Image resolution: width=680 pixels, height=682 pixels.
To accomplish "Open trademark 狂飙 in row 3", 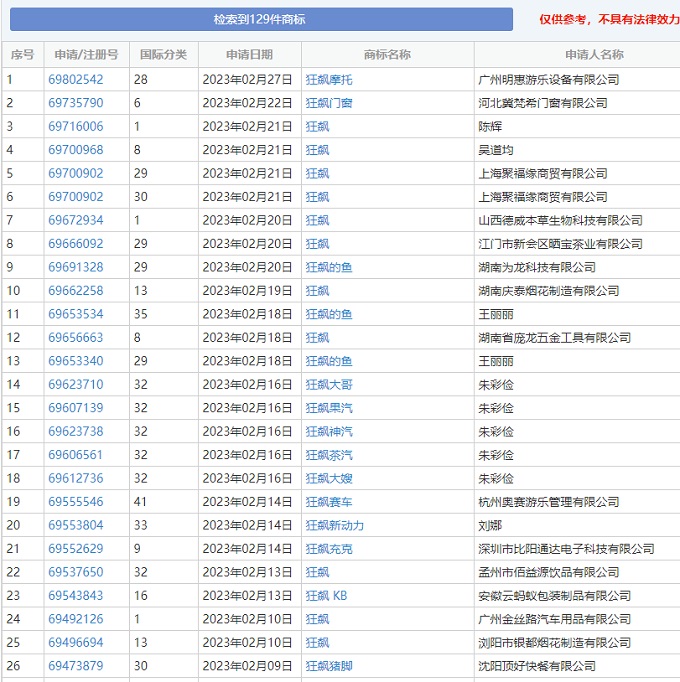I will point(317,127).
